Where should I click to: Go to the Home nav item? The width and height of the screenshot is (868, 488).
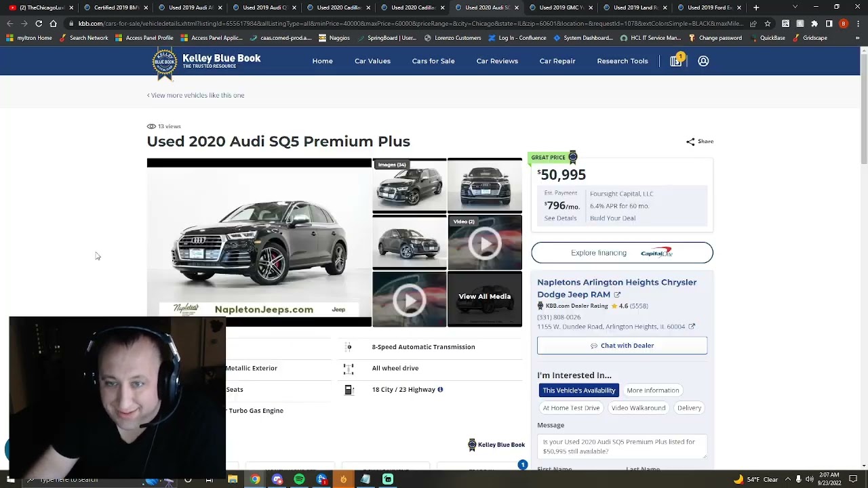(x=322, y=61)
